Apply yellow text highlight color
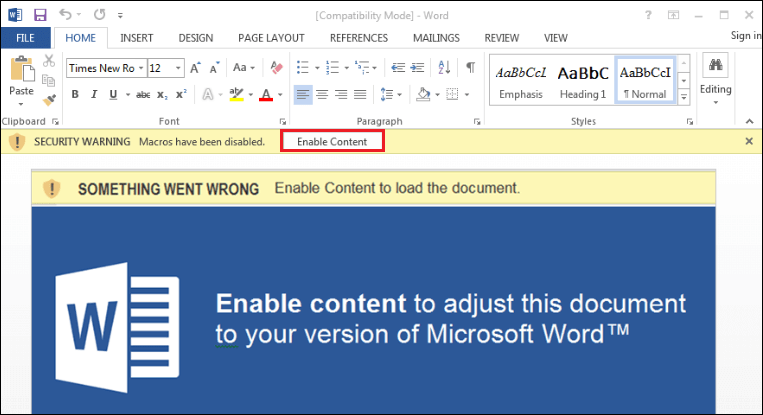Viewport: 763px width, 415px height. [x=236, y=94]
